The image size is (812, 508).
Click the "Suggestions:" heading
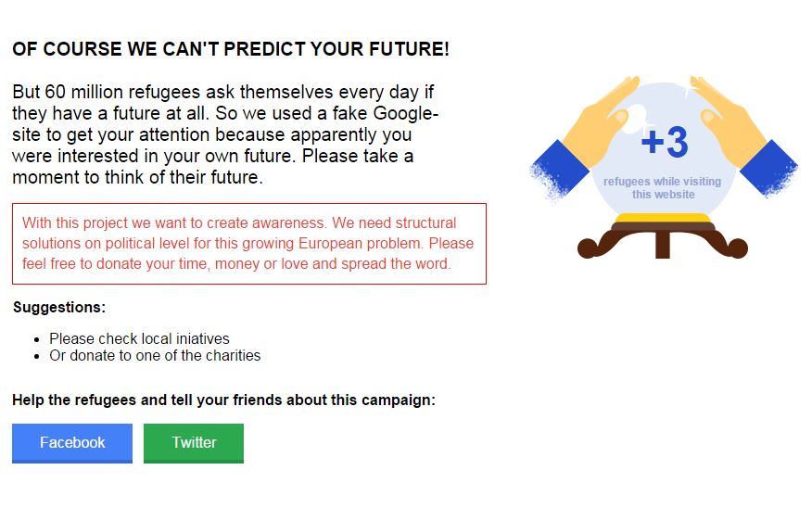[x=59, y=307]
